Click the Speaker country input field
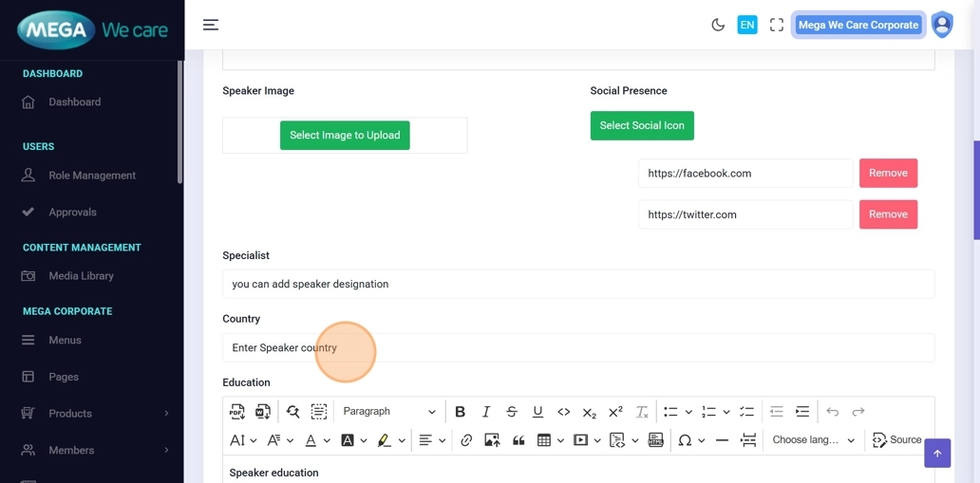 click(x=577, y=348)
